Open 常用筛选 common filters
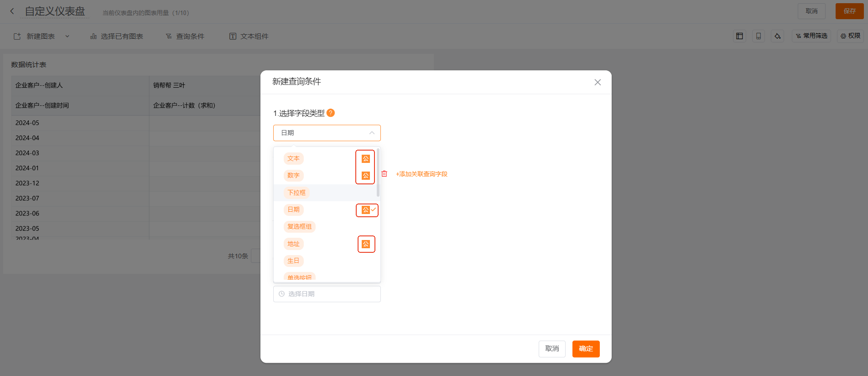Viewport: 868px width, 376px height. click(x=811, y=36)
